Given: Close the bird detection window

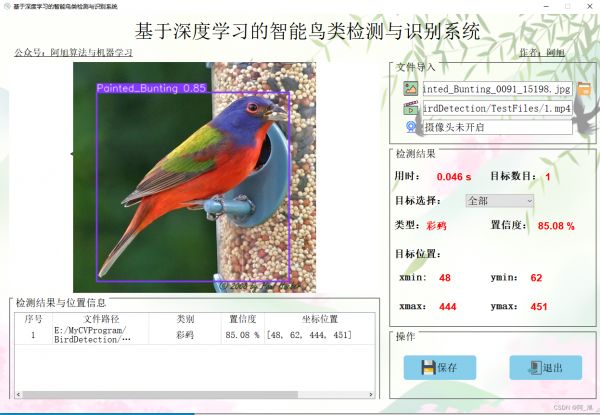Looking at the screenshot, I should [590, 6].
